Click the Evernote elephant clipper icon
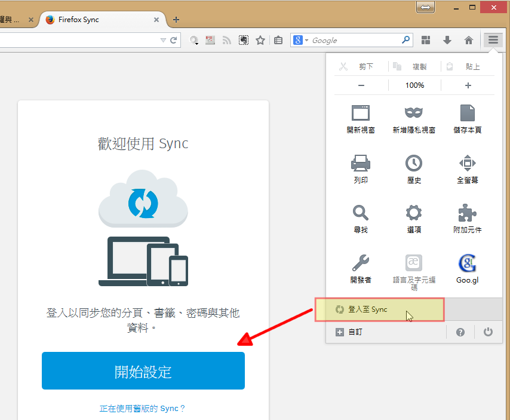This screenshot has height=420, width=510. (244, 40)
